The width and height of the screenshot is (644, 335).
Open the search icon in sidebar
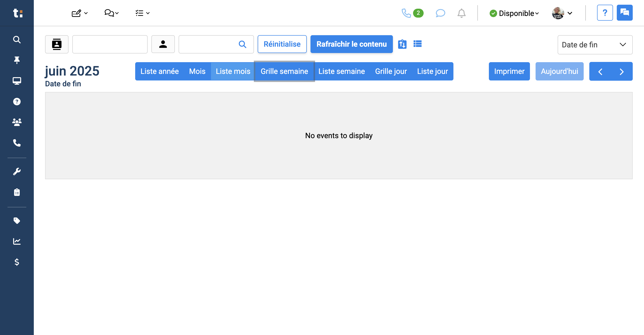coord(17,39)
